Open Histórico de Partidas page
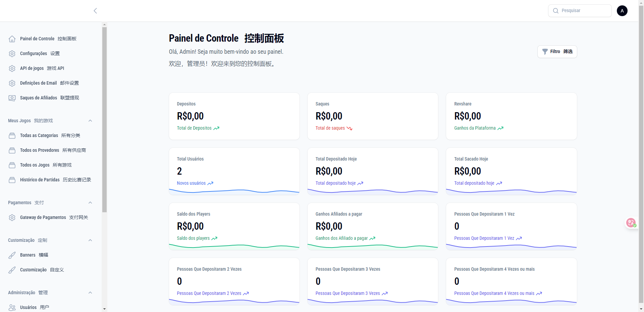The width and height of the screenshot is (644, 312). click(x=50, y=180)
